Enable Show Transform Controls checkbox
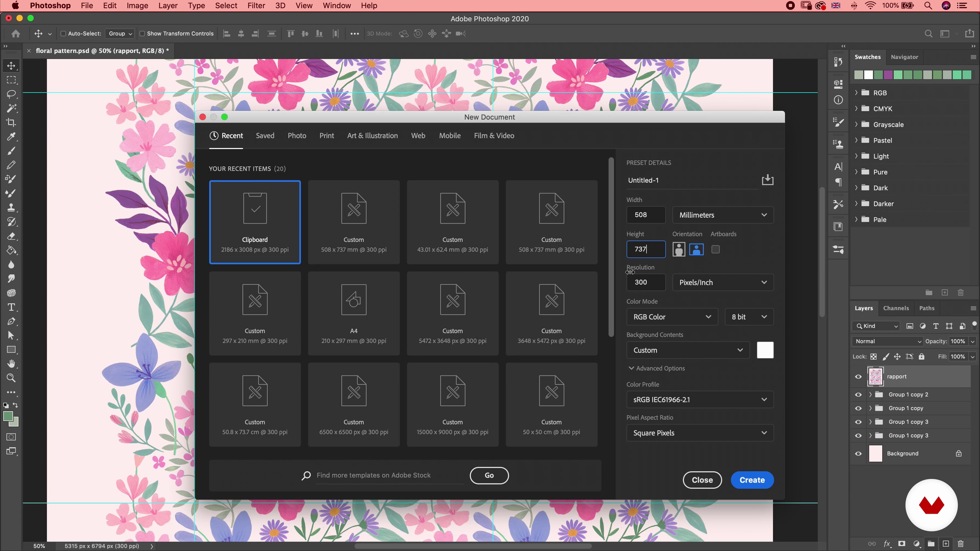 [142, 33]
